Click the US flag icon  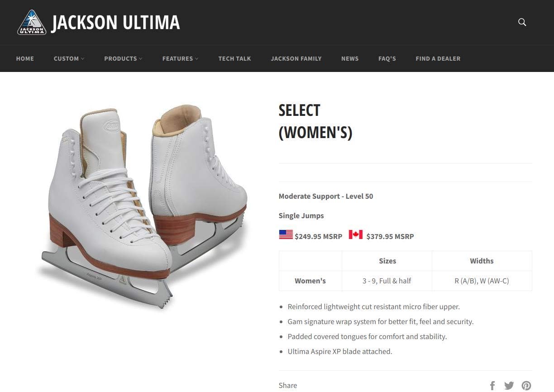click(286, 234)
